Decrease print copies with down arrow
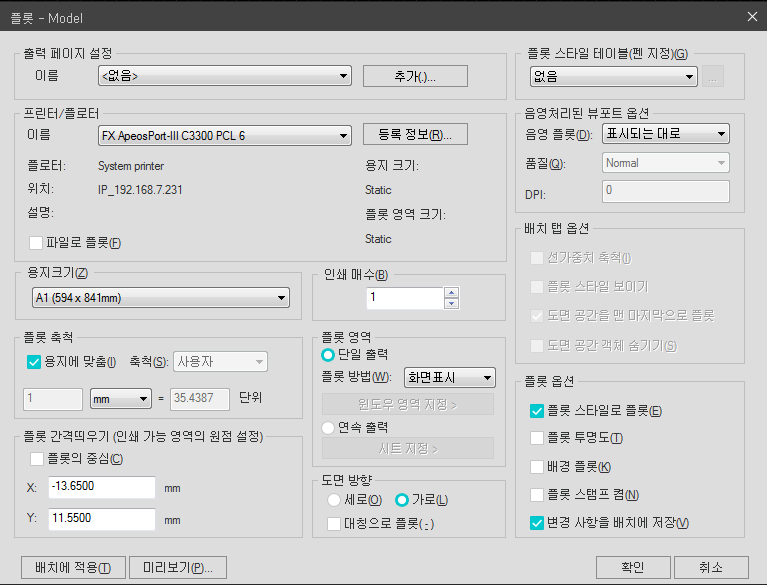The image size is (767, 585). [x=451, y=303]
